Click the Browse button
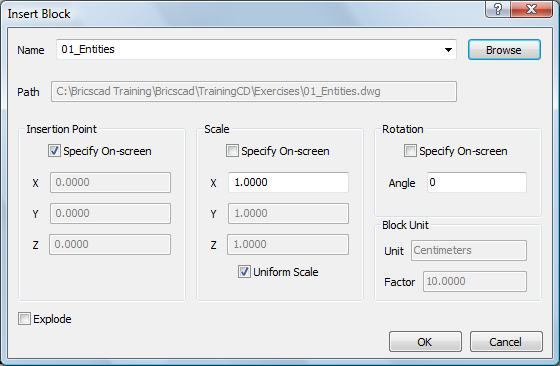The width and height of the screenshot is (560, 366). [x=504, y=50]
